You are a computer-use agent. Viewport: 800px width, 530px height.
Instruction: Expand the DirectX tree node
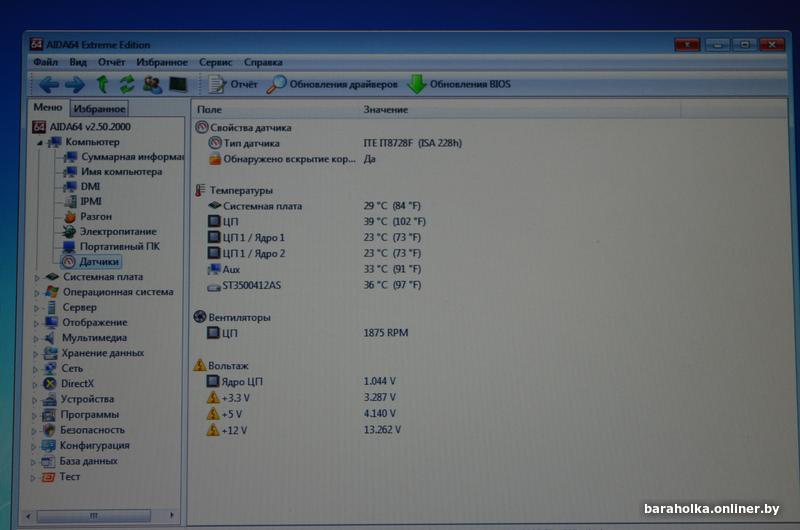click(x=35, y=385)
